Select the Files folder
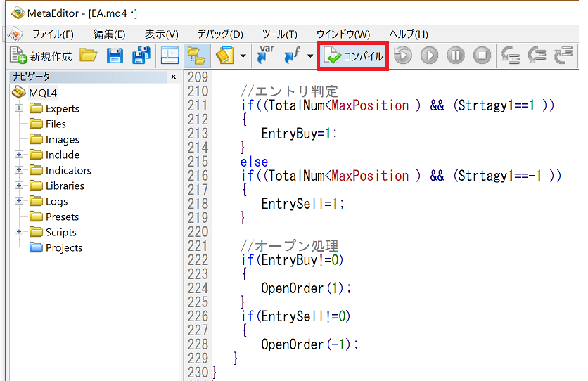This screenshot has width=588, height=381. pyautogui.click(x=56, y=124)
